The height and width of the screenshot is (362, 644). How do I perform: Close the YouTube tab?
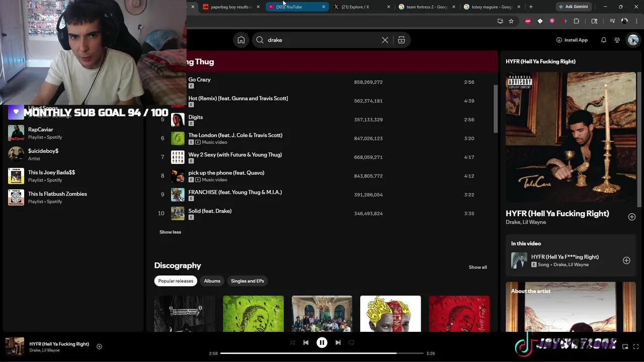[324, 7]
